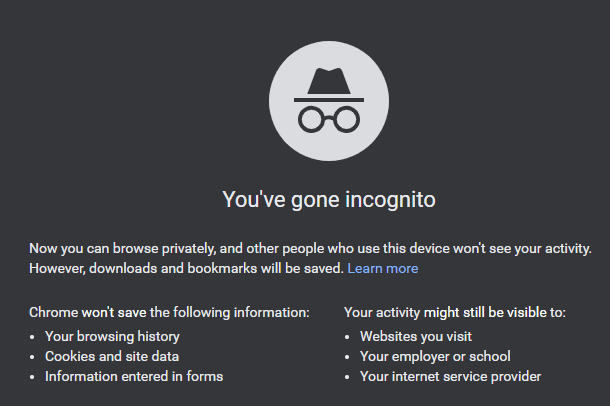
Task: Click the bullet before "Information entered in forms"
Action: click(x=32, y=377)
